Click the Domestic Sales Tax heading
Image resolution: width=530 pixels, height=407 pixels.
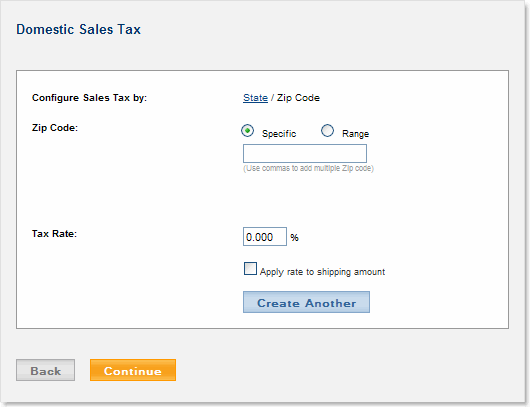click(78, 29)
